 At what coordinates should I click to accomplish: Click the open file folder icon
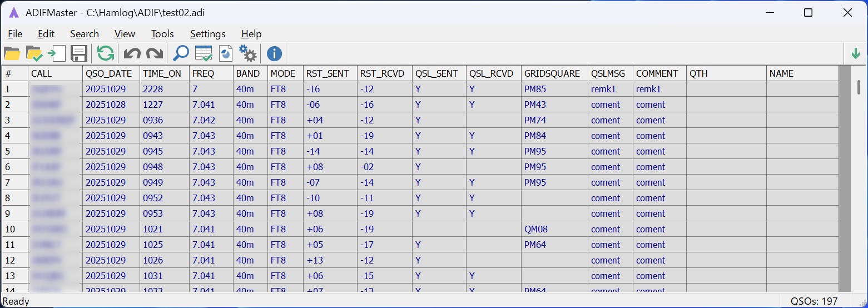tap(12, 54)
